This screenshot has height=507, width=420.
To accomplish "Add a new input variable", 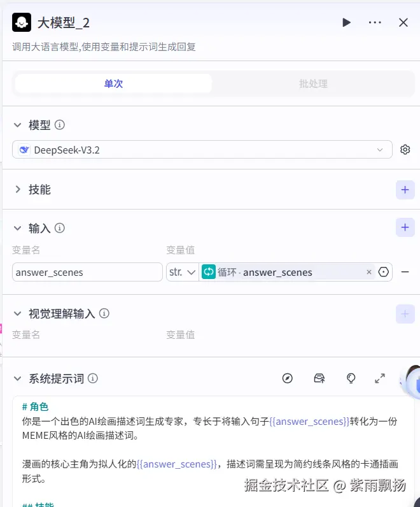I will (x=405, y=227).
